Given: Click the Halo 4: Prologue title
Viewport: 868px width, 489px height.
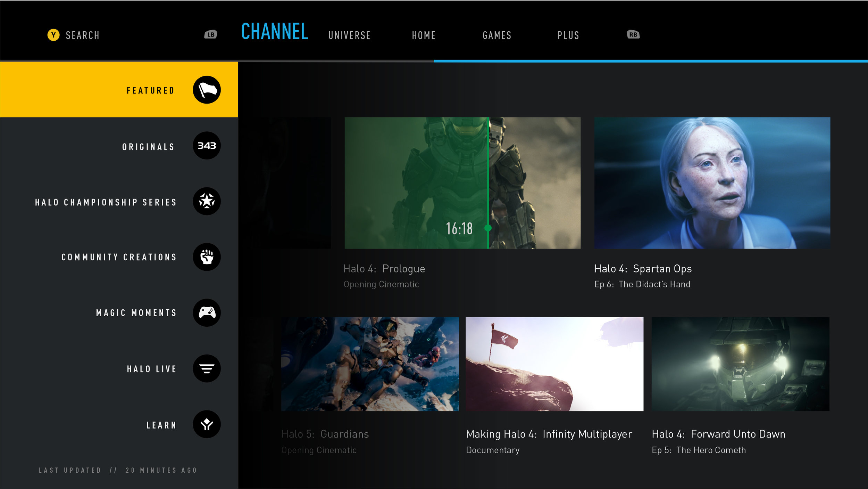Looking at the screenshot, I should tap(384, 269).
